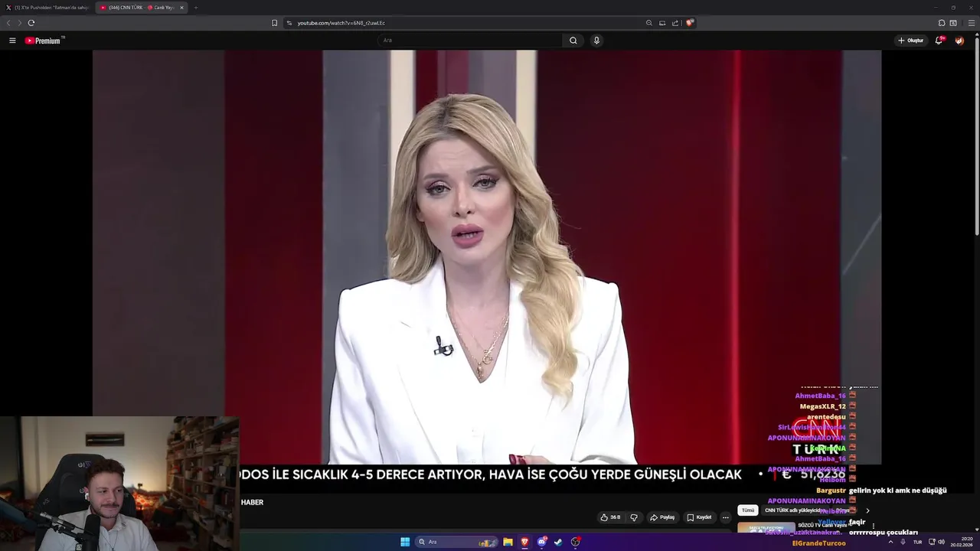
Task: Open the YouTube guide hamburger menu
Action: click(12, 41)
